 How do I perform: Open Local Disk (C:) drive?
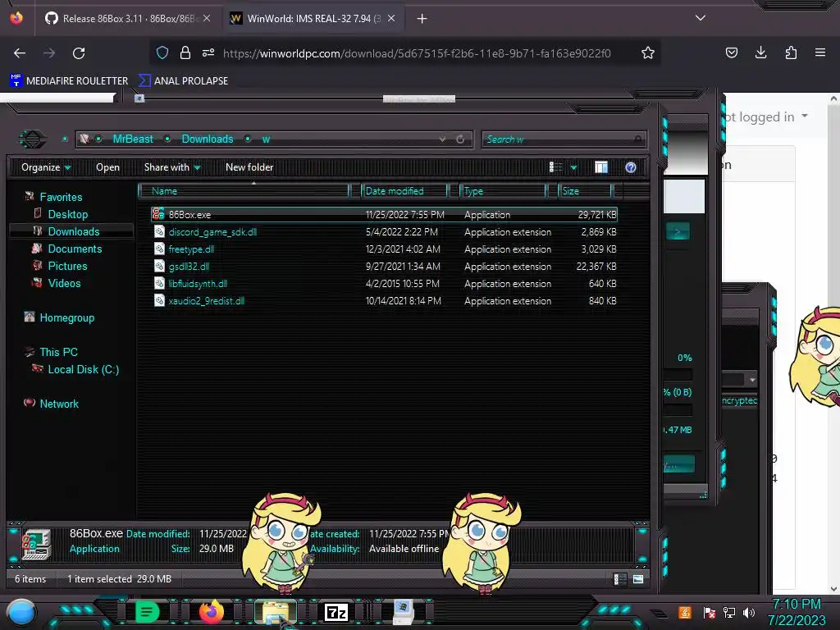[x=75, y=369]
